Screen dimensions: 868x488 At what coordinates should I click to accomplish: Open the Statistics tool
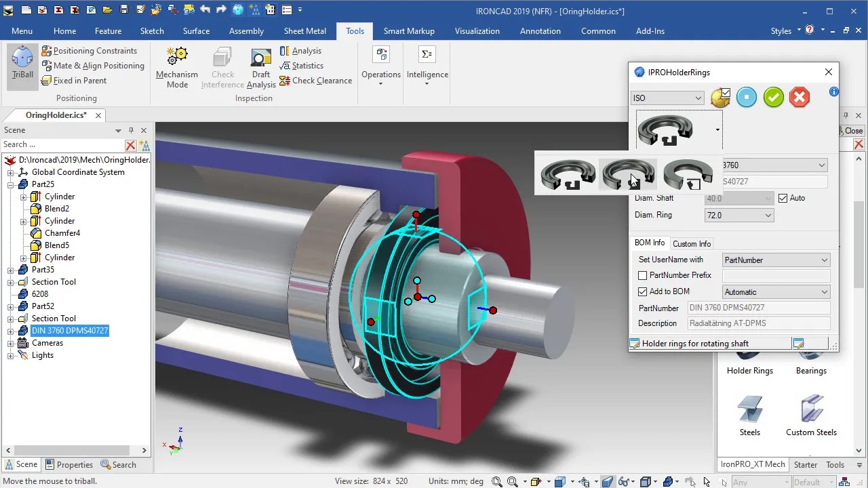[301, 66]
